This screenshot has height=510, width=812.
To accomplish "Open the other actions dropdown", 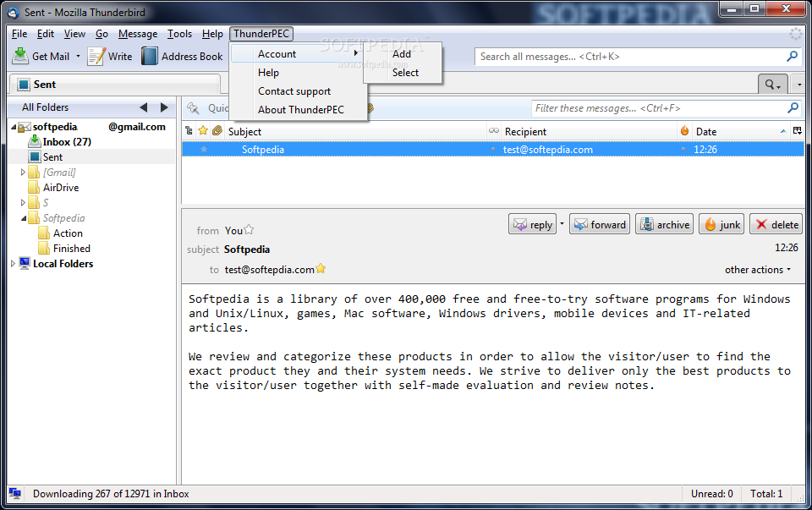I will [758, 270].
